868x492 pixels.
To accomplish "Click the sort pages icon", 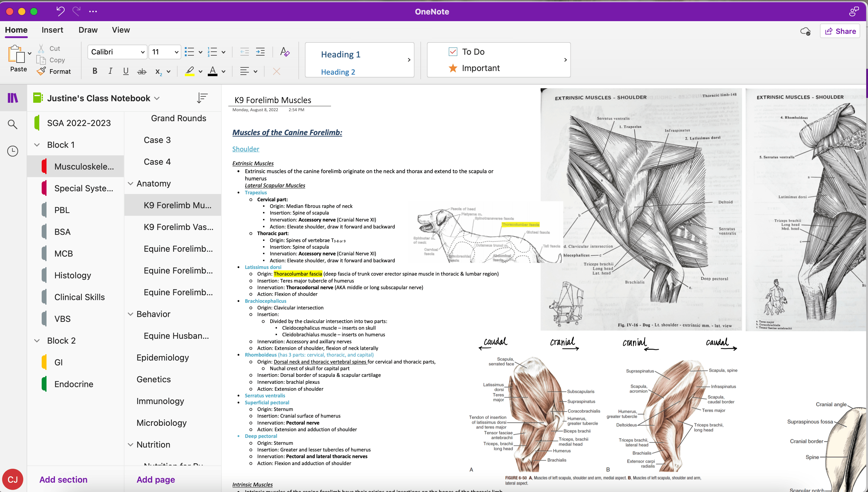I will coord(202,98).
